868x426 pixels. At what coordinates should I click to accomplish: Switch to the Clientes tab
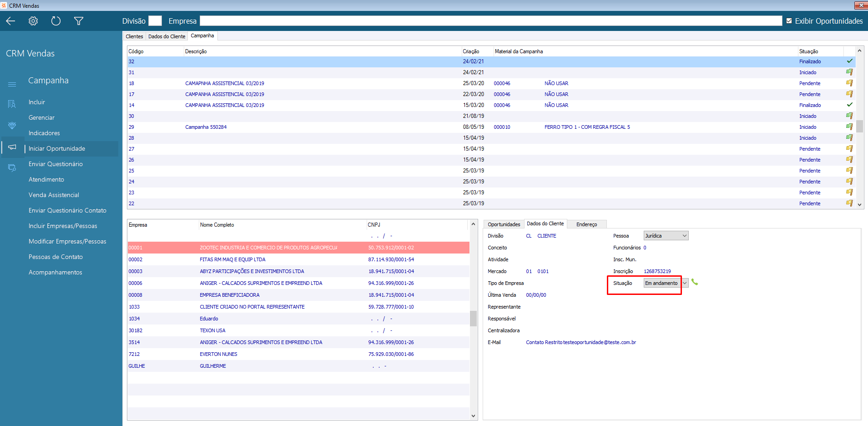[x=134, y=36]
